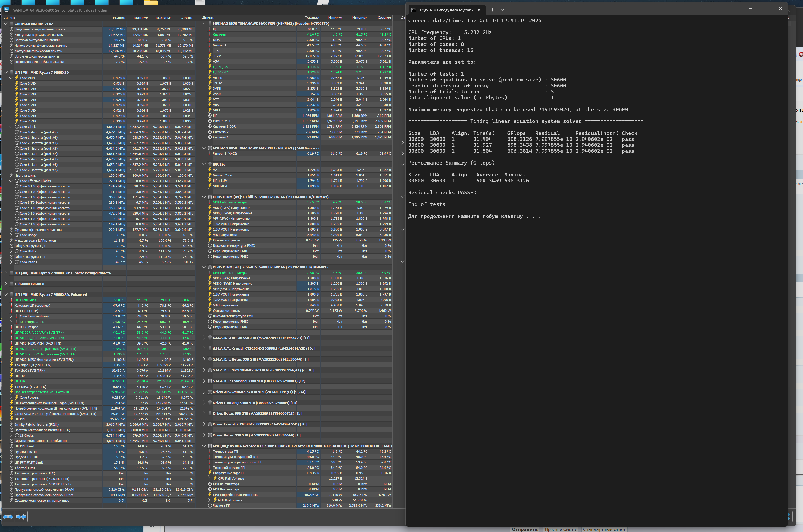Click fan icon beside the PUMP SYS1 sensor
803x532 pixels.
(210, 121)
